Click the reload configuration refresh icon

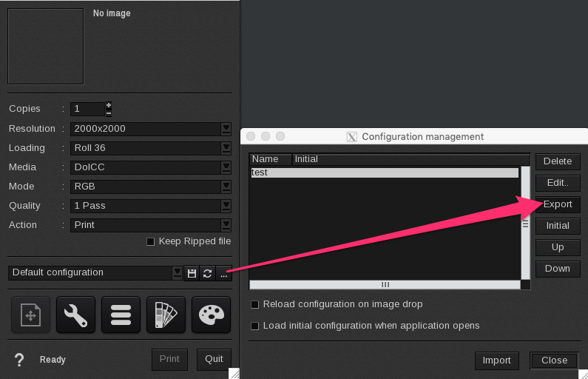click(x=208, y=273)
